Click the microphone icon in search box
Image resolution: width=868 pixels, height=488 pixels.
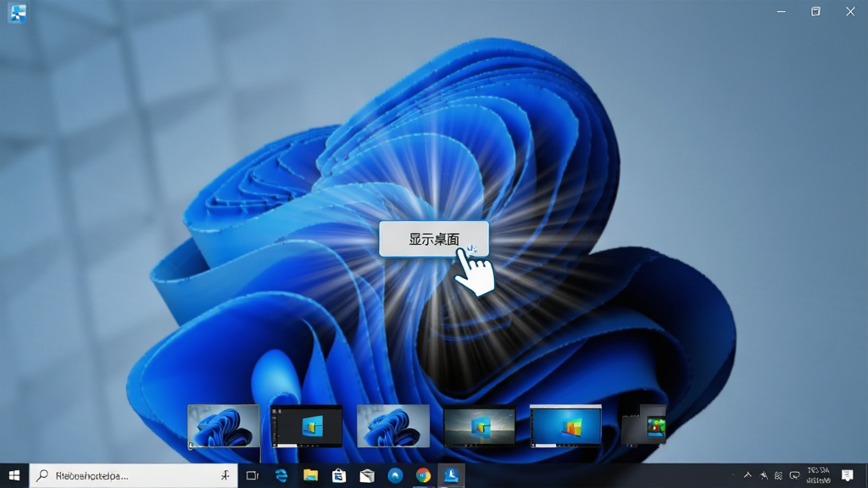tap(225, 476)
